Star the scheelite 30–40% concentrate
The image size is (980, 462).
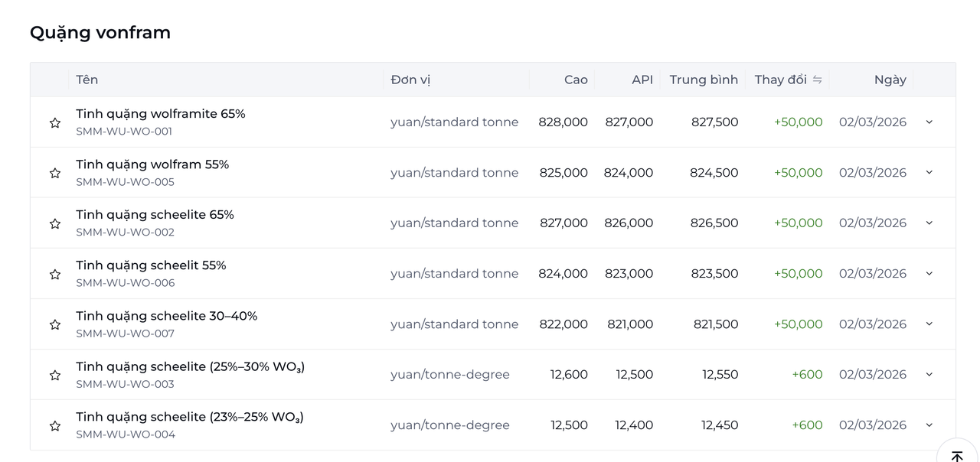pos(55,324)
